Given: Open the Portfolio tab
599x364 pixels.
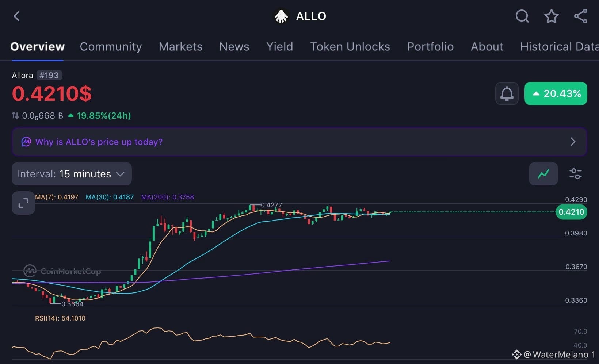Looking at the screenshot, I should (430, 47).
